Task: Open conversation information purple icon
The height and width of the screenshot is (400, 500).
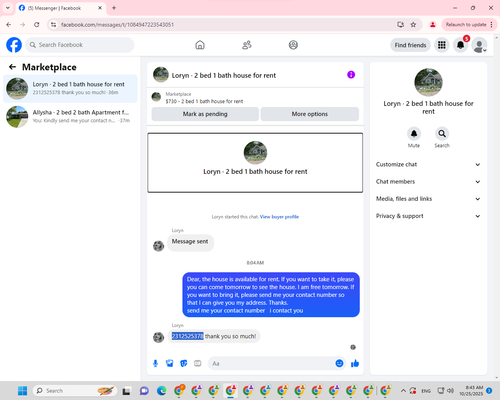Action: click(x=351, y=75)
